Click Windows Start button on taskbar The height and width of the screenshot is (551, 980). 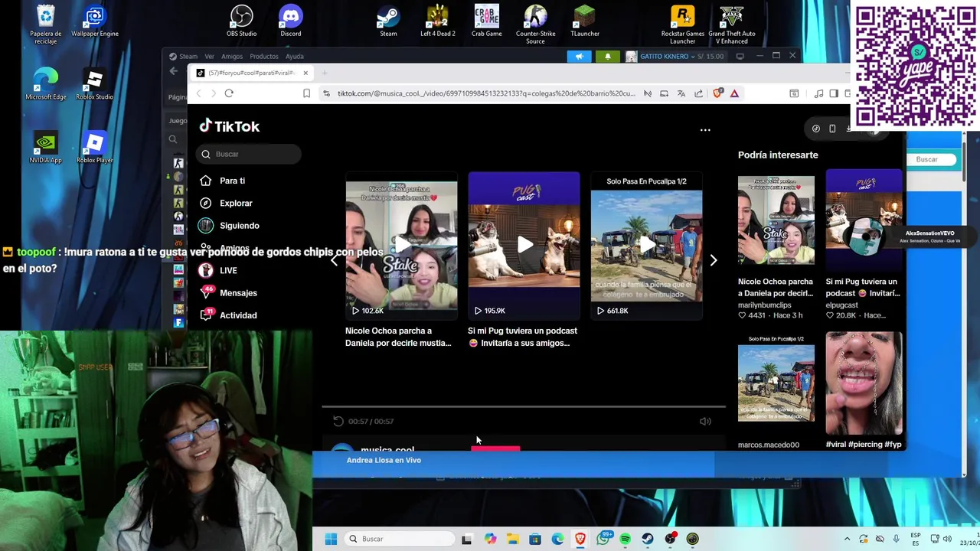[x=331, y=539]
